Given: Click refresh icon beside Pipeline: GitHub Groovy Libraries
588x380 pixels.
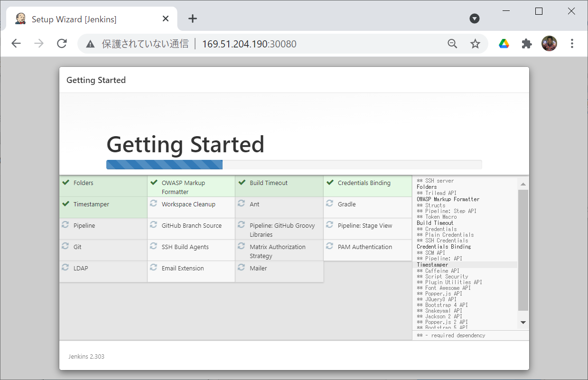Looking at the screenshot, I should coord(242,225).
